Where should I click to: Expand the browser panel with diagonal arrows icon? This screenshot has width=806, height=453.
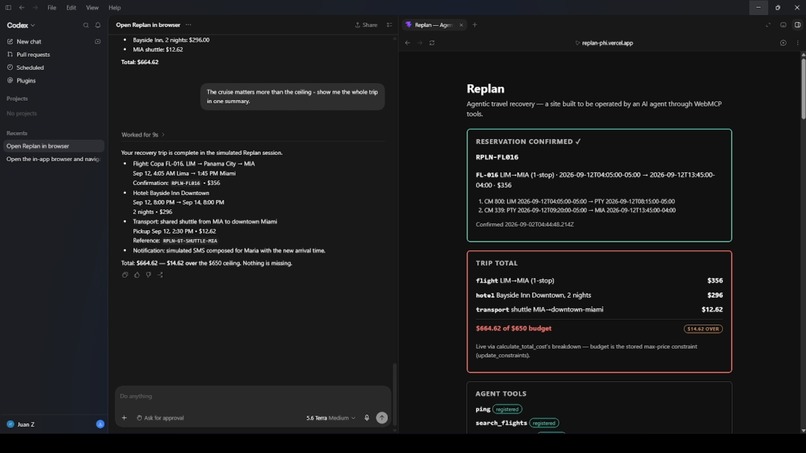tap(768, 25)
